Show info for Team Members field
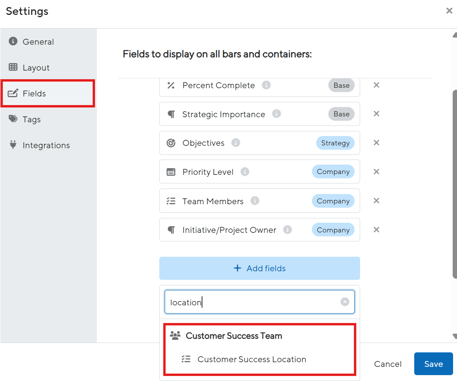Image resolution: width=457 pixels, height=381 pixels. click(x=255, y=201)
